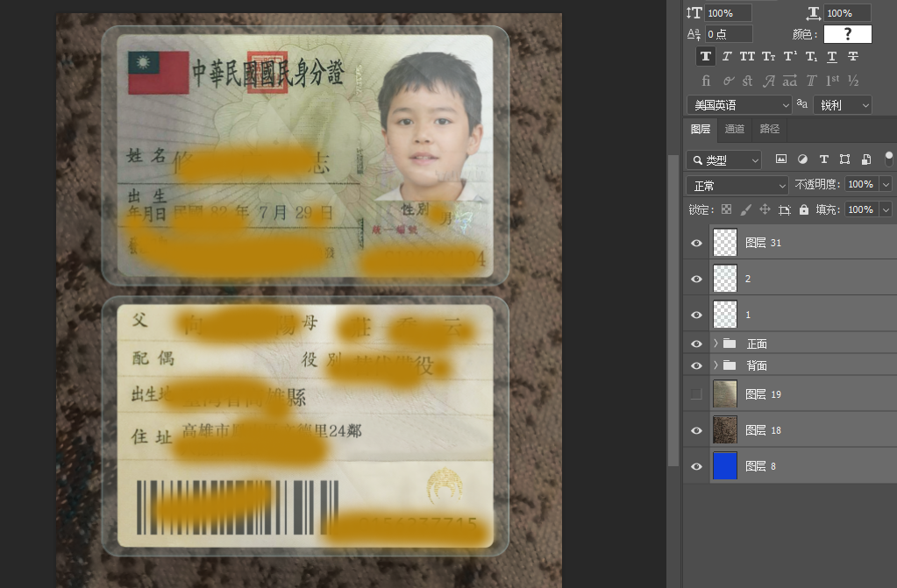Switch to the 路径 tab
The height and width of the screenshot is (588, 897).
click(770, 130)
